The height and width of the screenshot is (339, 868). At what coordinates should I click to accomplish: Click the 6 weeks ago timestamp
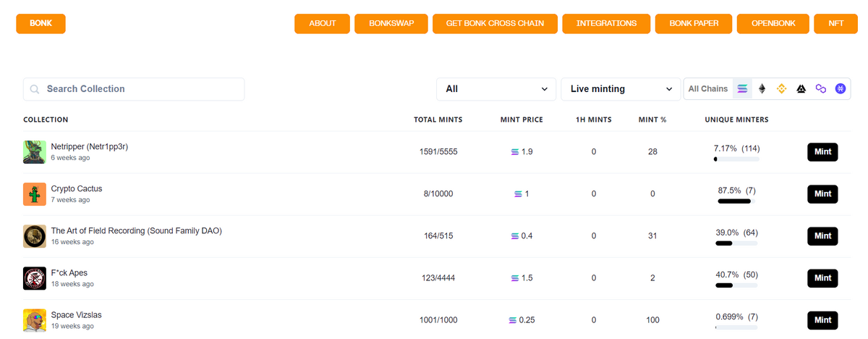click(x=70, y=157)
